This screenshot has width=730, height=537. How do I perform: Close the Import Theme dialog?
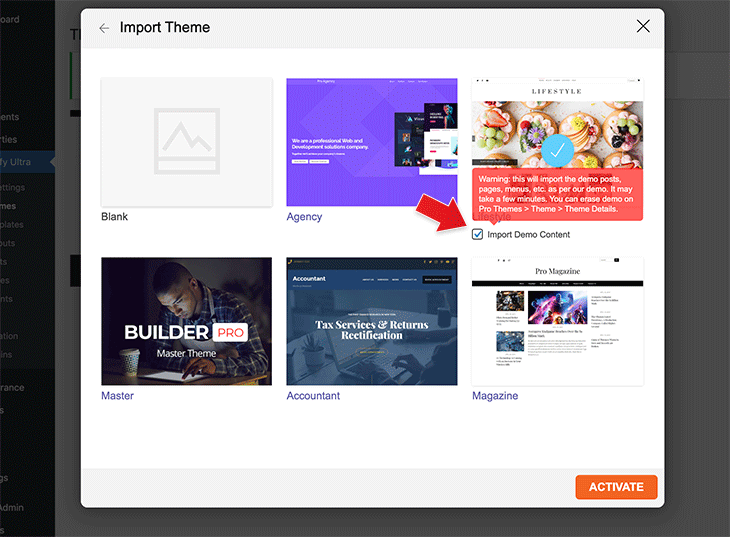643,26
